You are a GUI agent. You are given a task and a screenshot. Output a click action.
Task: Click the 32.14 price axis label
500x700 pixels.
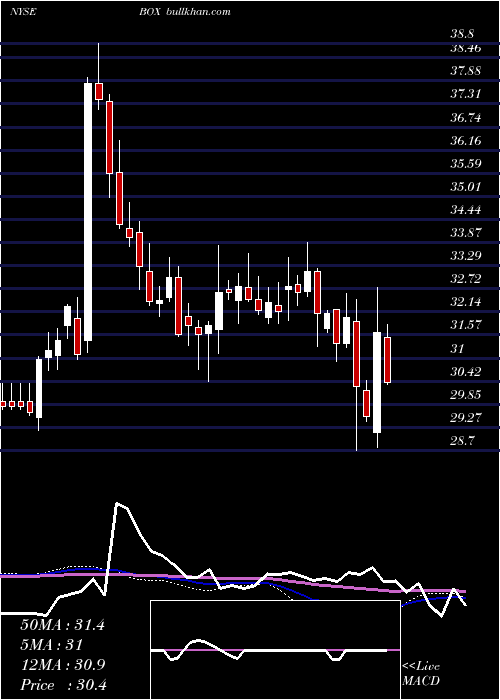tap(466, 302)
